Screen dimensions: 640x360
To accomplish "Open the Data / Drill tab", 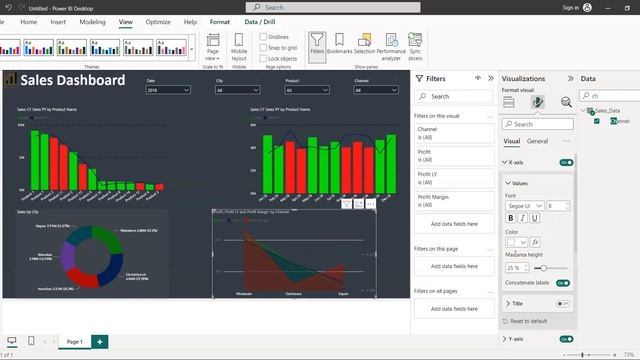I will coord(260,22).
